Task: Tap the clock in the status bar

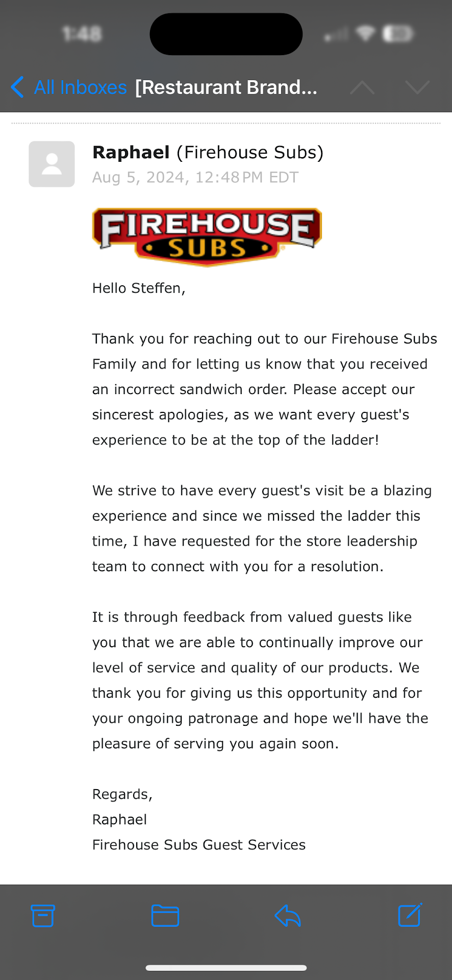Action: tap(82, 34)
